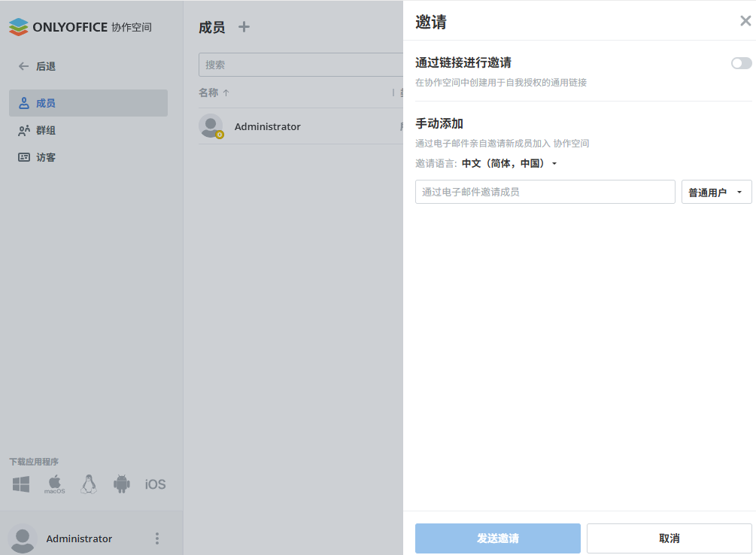Open Linux penguin download icon

89,484
